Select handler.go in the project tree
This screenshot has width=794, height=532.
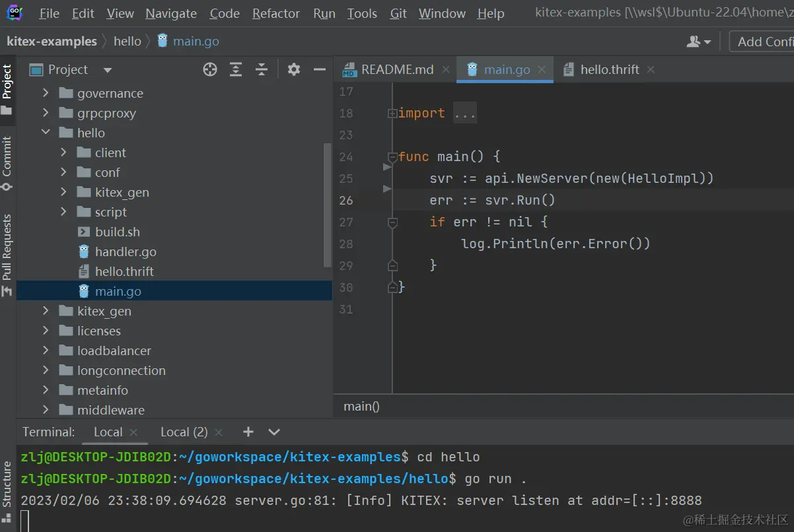coord(174,251)
